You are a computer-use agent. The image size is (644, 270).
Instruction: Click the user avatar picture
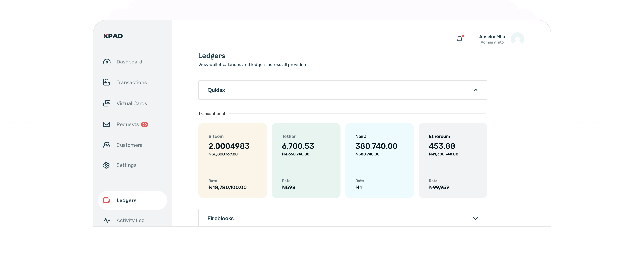coord(517,39)
